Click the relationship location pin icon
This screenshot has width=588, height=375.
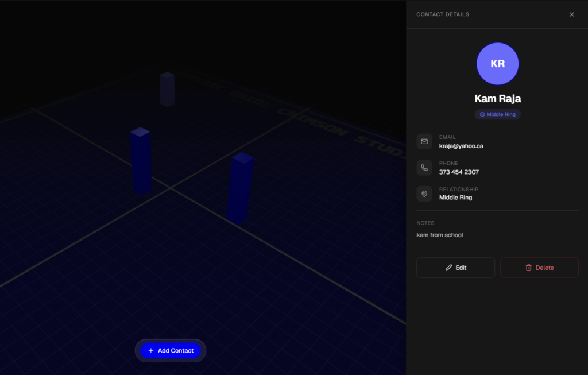click(424, 194)
